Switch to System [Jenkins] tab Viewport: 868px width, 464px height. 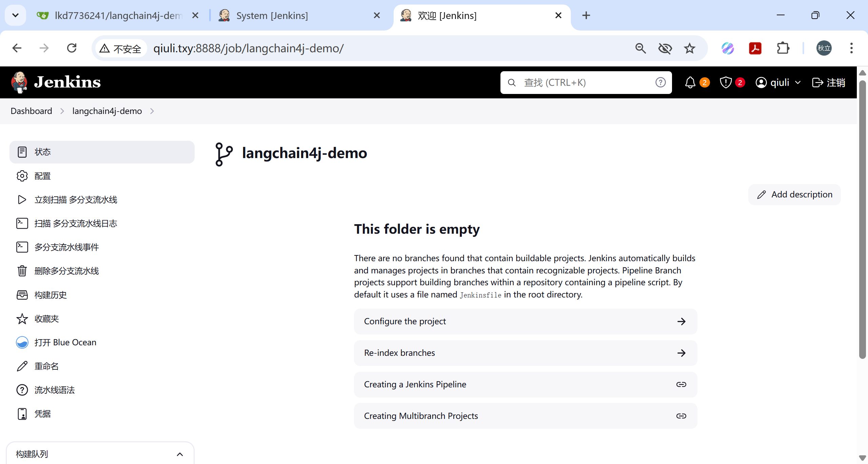coord(272,16)
